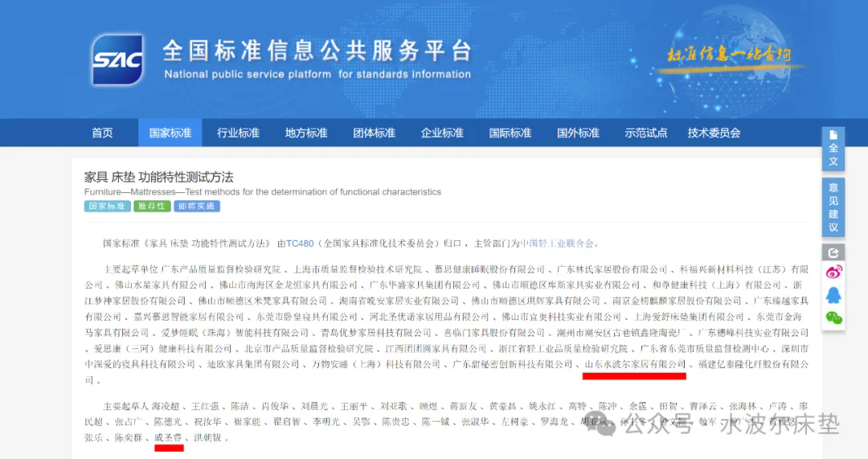This screenshot has width=868, height=459.
Task: Click the blue 国家标准 tag badge
Action: coord(108,206)
